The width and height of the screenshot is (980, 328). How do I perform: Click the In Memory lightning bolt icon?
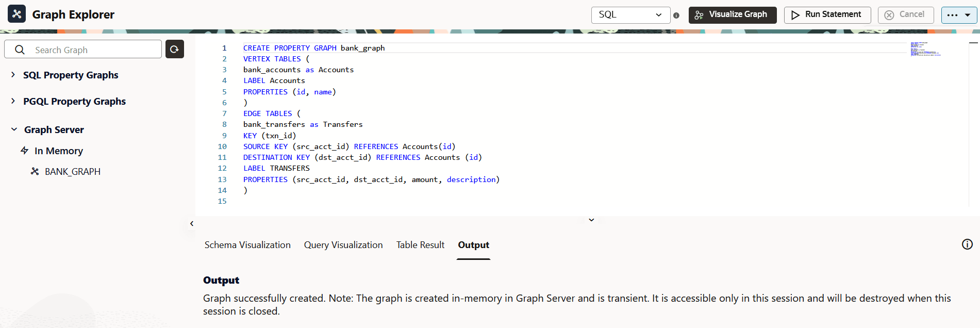24,151
